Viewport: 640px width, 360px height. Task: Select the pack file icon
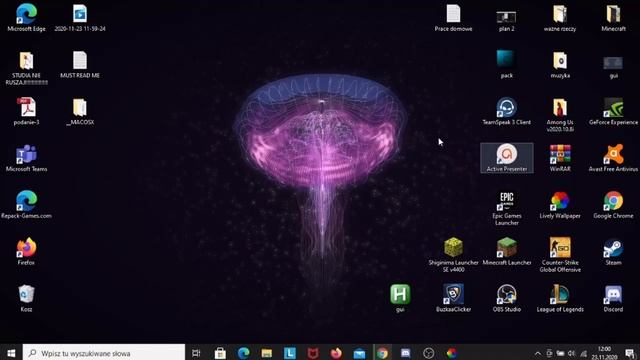click(507, 64)
